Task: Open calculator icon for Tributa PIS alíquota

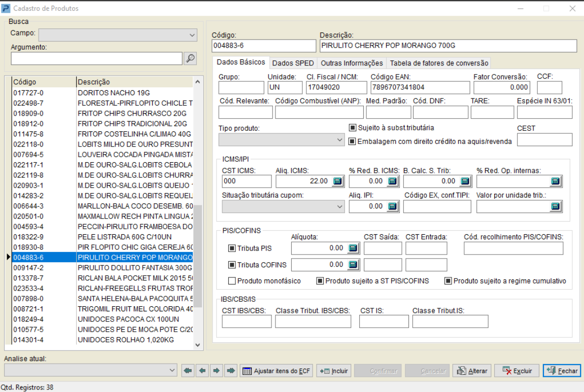Action: pyautogui.click(x=353, y=248)
